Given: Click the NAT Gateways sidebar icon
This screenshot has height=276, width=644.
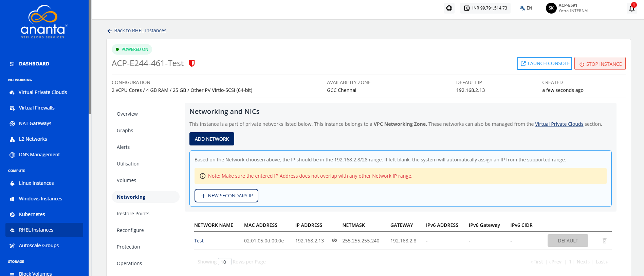Looking at the screenshot, I should 12,124.
